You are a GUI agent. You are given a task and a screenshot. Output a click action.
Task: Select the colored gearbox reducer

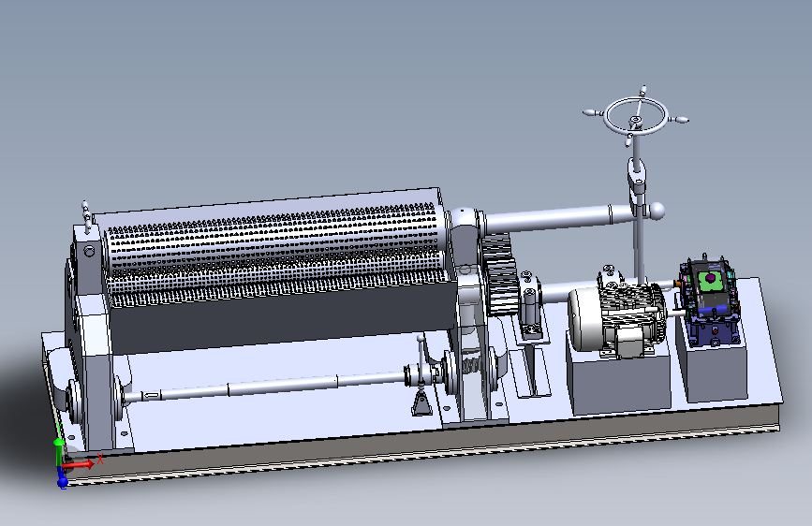[710, 301]
